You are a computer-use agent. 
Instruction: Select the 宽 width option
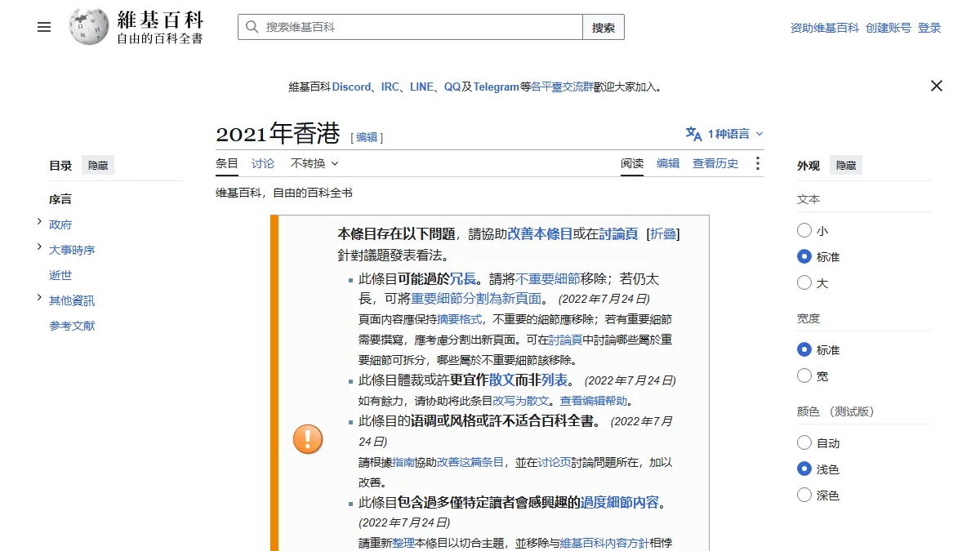[x=804, y=375]
